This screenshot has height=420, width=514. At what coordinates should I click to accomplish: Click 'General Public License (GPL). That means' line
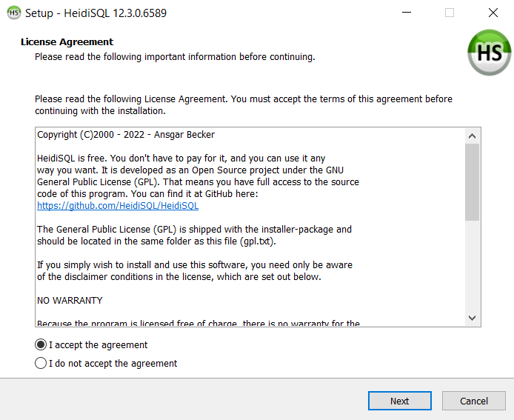(x=198, y=182)
